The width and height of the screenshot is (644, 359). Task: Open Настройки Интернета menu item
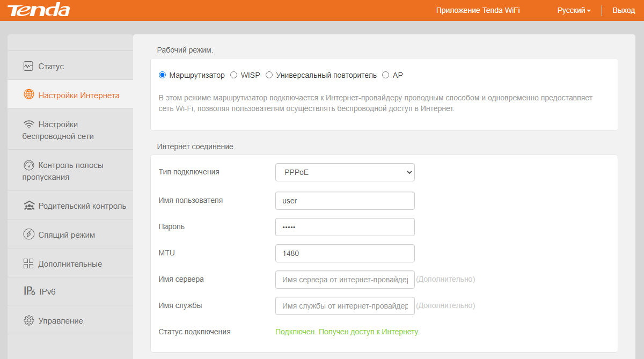click(70, 95)
